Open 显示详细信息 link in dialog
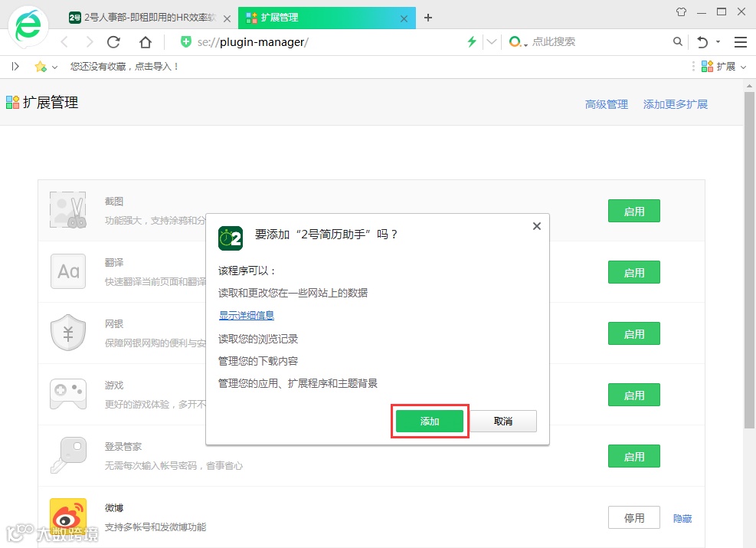 tap(247, 316)
